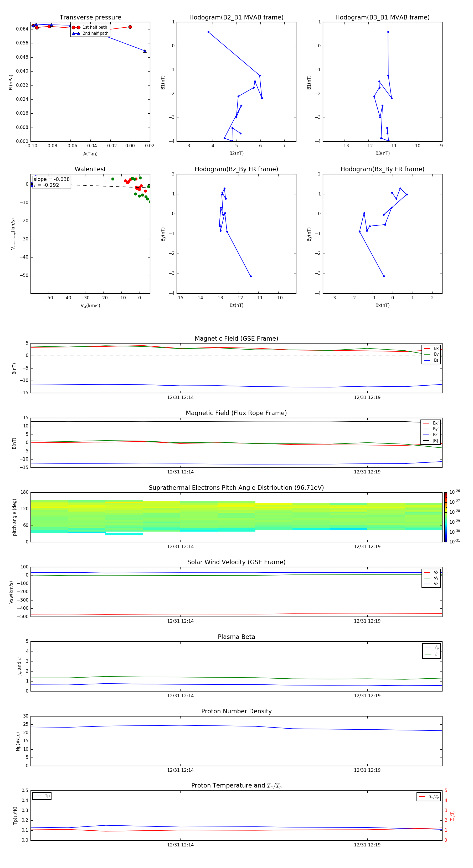Click the topmost point of B2_B1 hodogram

click(208, 32)
